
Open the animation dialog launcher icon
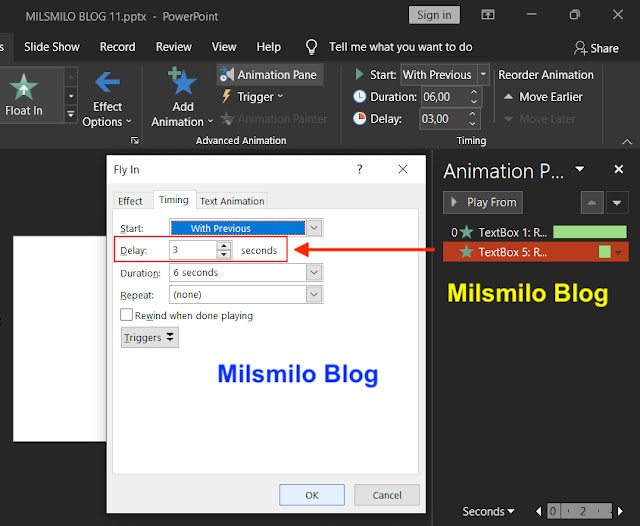tap(135, 141)
